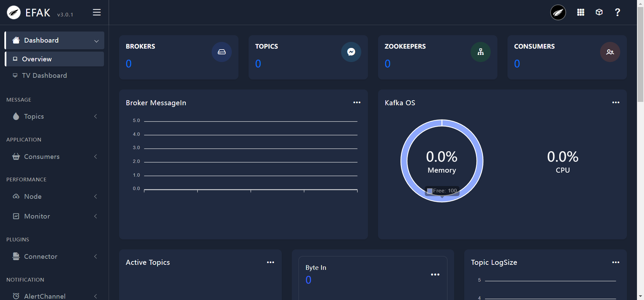Open the help question mark
The height and width of the screenshot is (300, 644).
coord(618,12)
